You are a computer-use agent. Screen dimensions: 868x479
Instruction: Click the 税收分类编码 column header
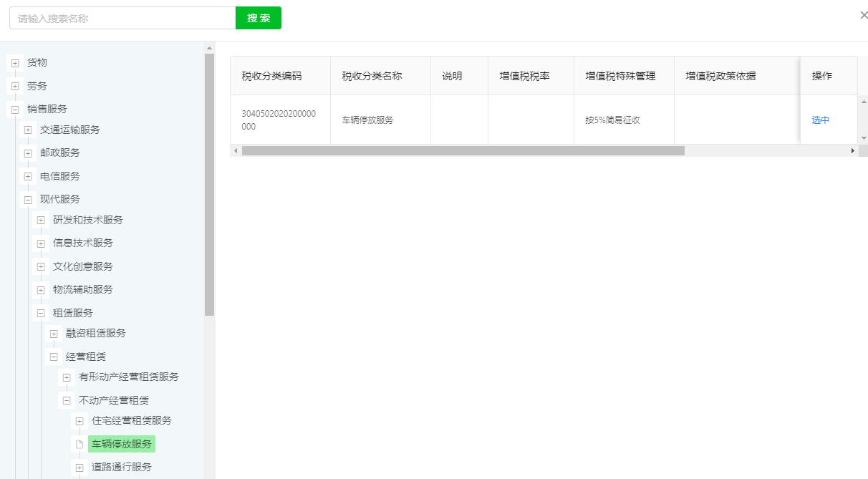click(x=271, y=76)
